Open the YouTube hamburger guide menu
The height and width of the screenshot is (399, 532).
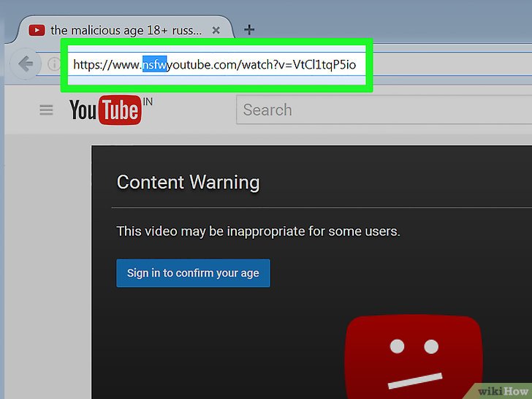(x=46, y=110)
